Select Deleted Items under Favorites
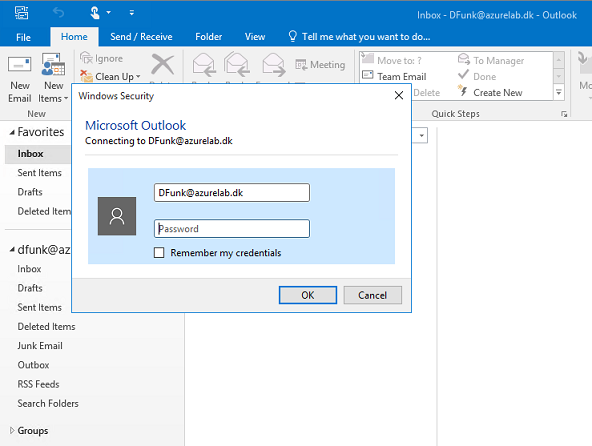Image resolution: width=592 pixels, height=446 pixels. click(x=44, y=211)
